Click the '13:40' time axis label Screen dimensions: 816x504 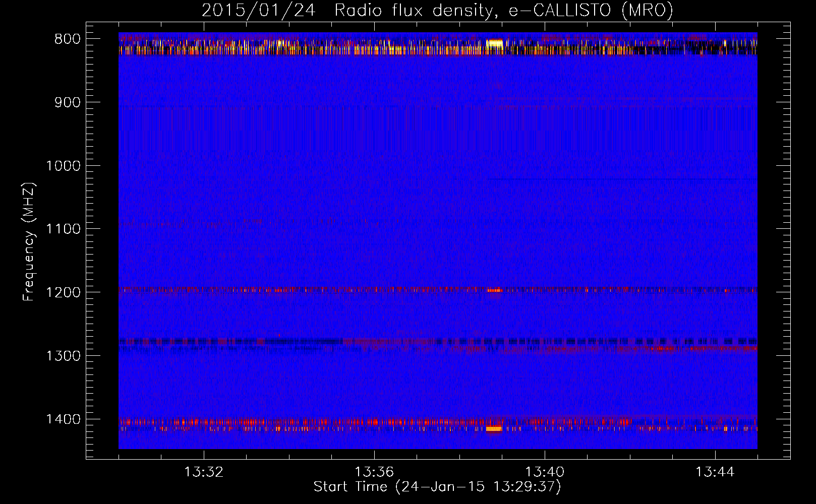[x=545, y=472]
